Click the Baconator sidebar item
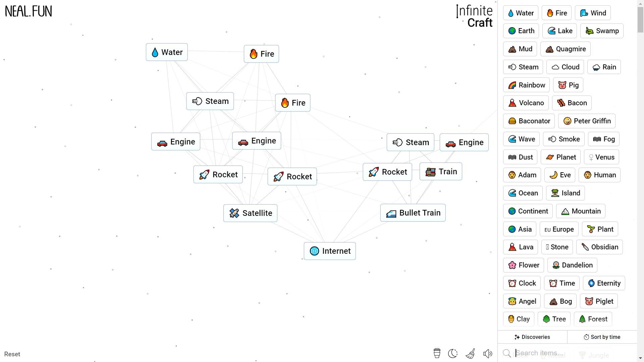Image resolution: width=644 pixels, height=362 pixels. coord(529,121)
